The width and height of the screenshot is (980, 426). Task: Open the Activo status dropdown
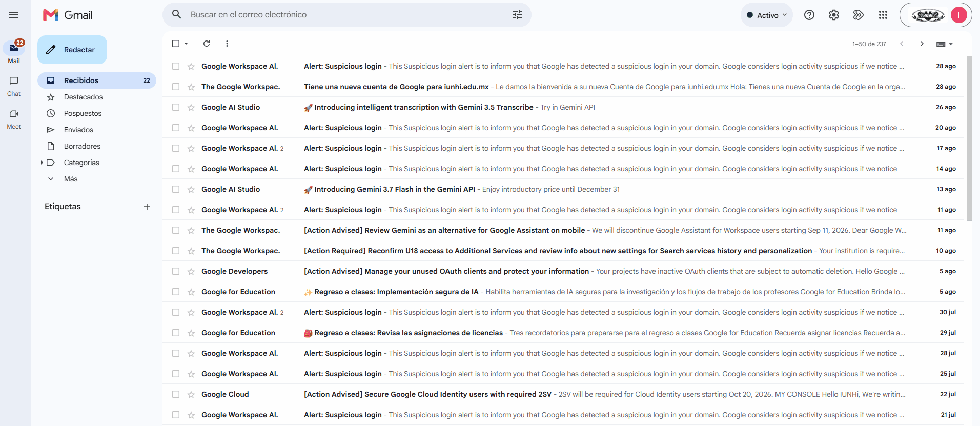coord(766,15)
